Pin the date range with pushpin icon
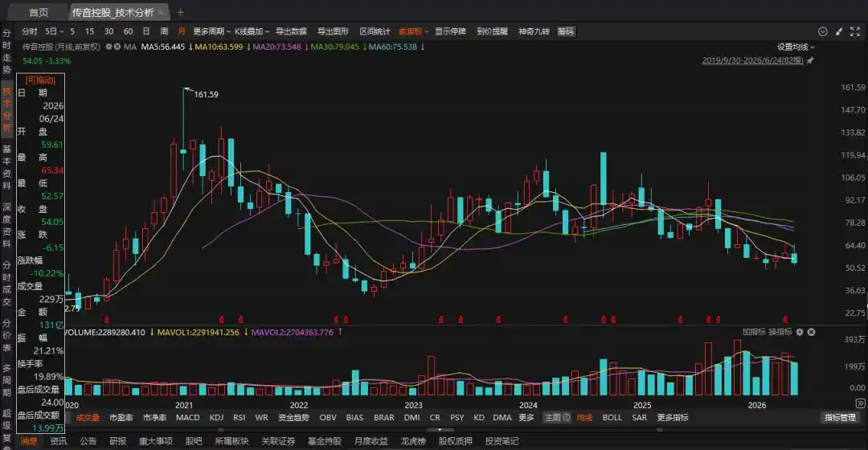868x450 pixels. tap(810, 61)
